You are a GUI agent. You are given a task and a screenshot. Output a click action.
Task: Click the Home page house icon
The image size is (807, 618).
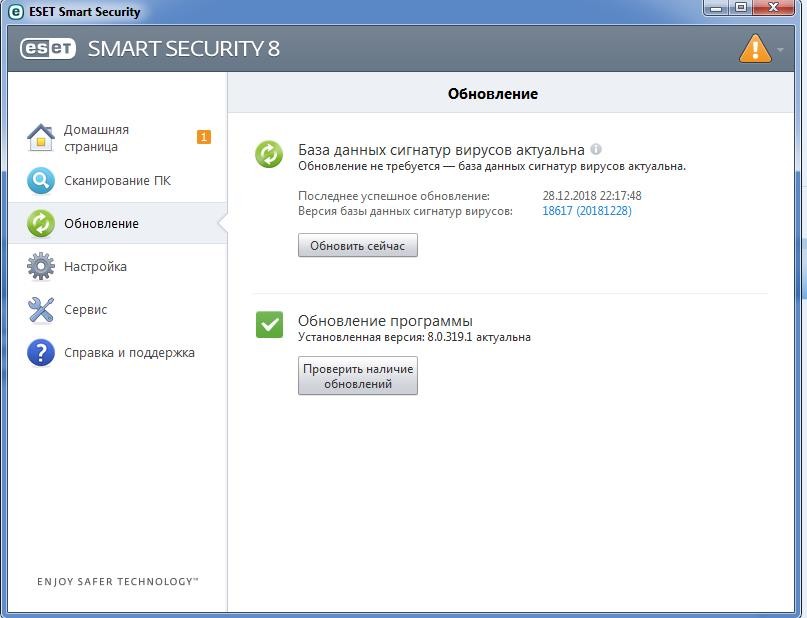coord(40,137)
